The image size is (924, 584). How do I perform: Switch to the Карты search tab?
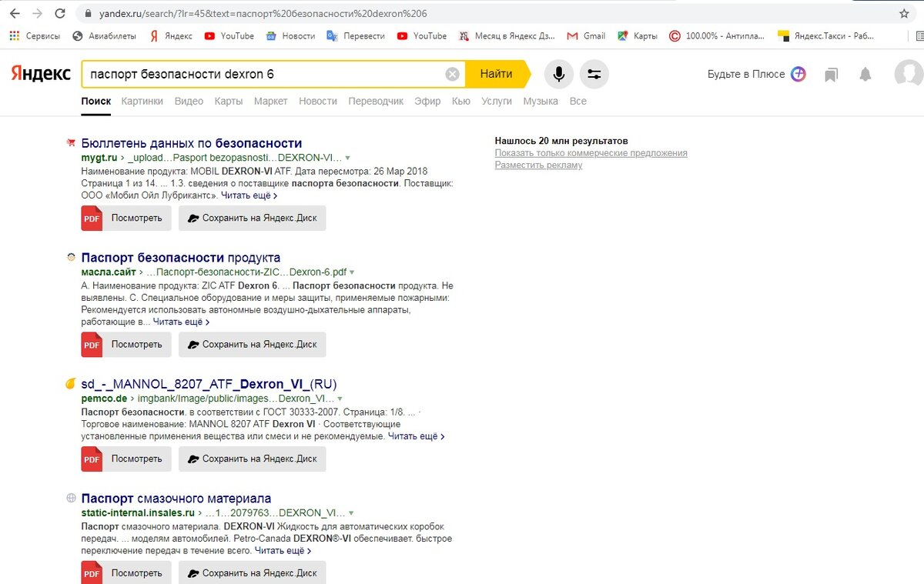click(229, 102)
